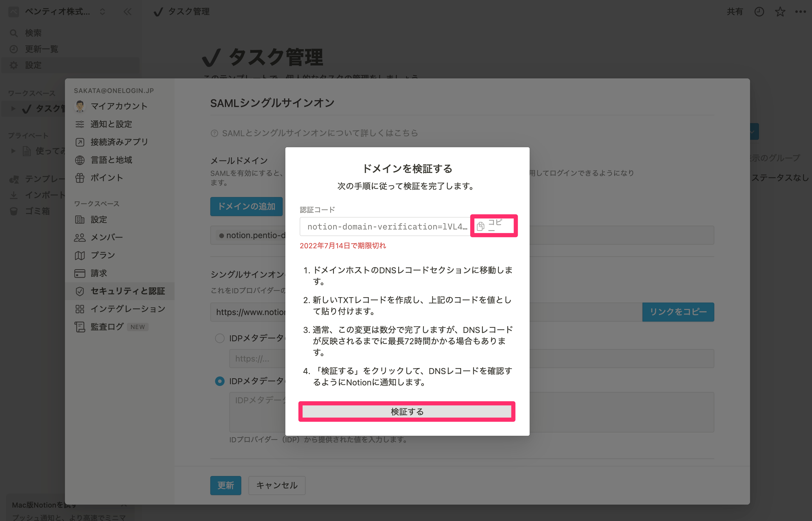Click the magnifier search icon in sidebar
Screen dimensions: 812x521
pos(13,33)
